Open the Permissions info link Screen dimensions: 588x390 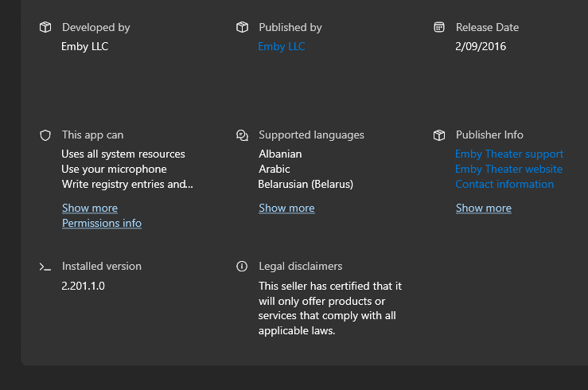click(102, 223)
